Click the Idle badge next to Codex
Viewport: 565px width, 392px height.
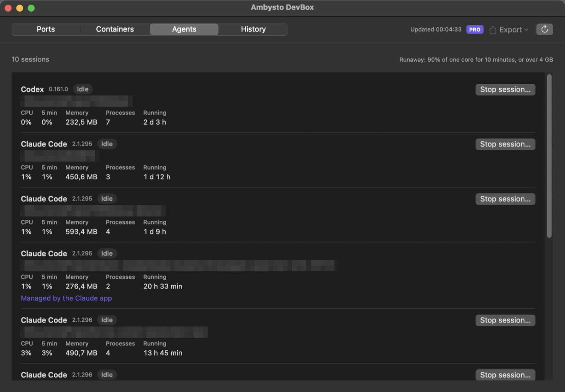[83, 89]
